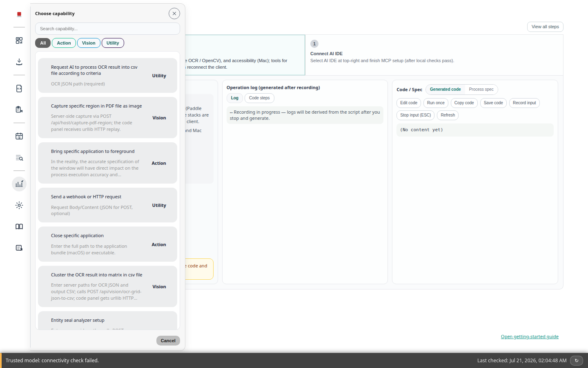Filter capabilities by Action

coord(64,43)
